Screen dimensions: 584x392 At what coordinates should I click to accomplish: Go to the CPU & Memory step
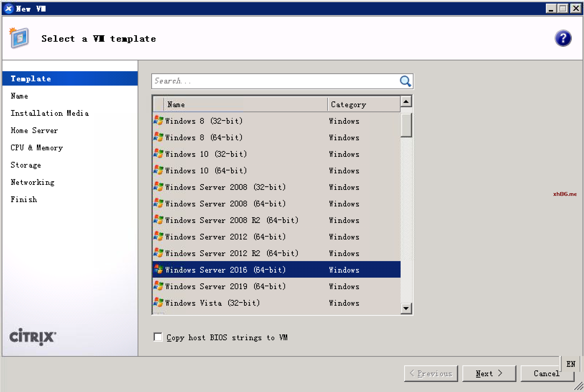click(36, 148)
